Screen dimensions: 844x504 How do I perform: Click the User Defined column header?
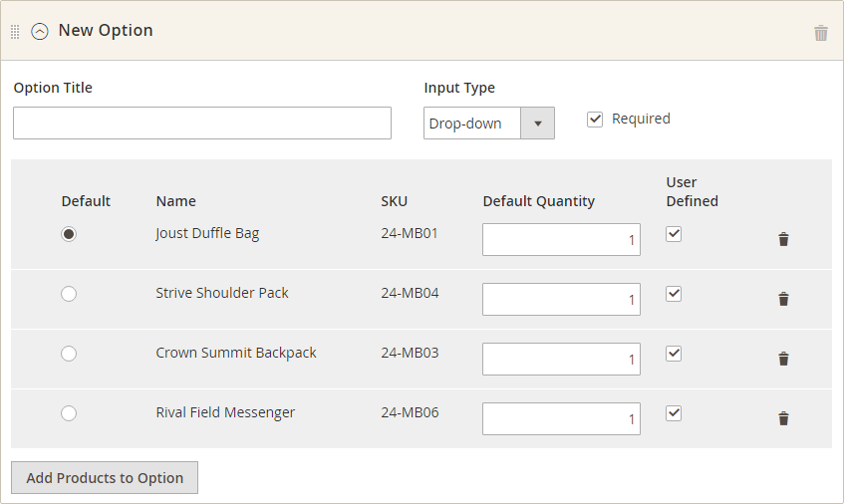point(693,191)
